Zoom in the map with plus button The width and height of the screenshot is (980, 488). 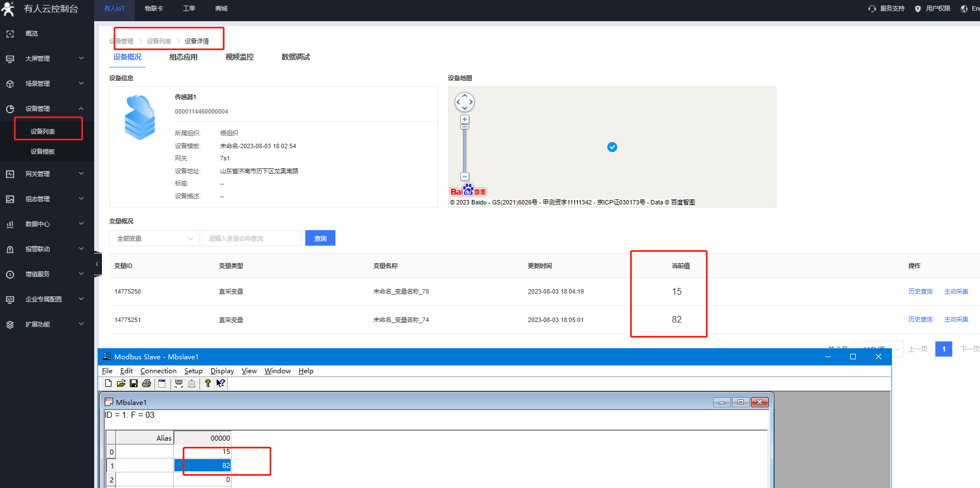[x=465, y=120]
